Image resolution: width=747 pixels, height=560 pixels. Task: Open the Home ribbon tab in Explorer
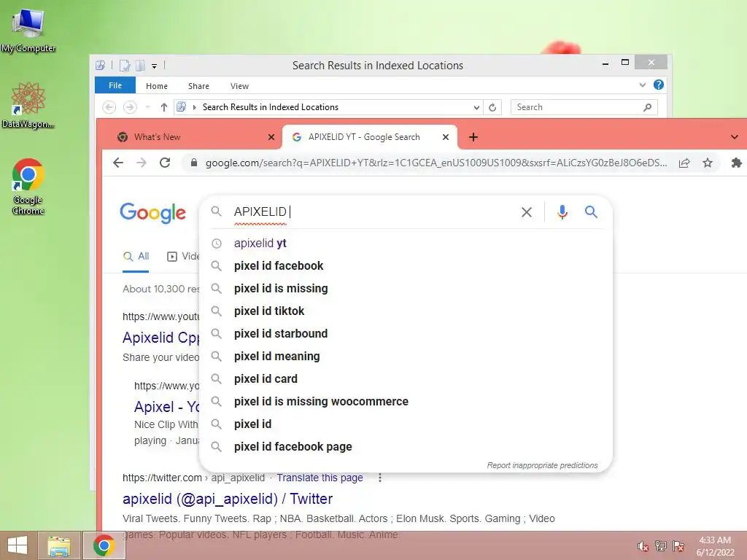(157, 86)
